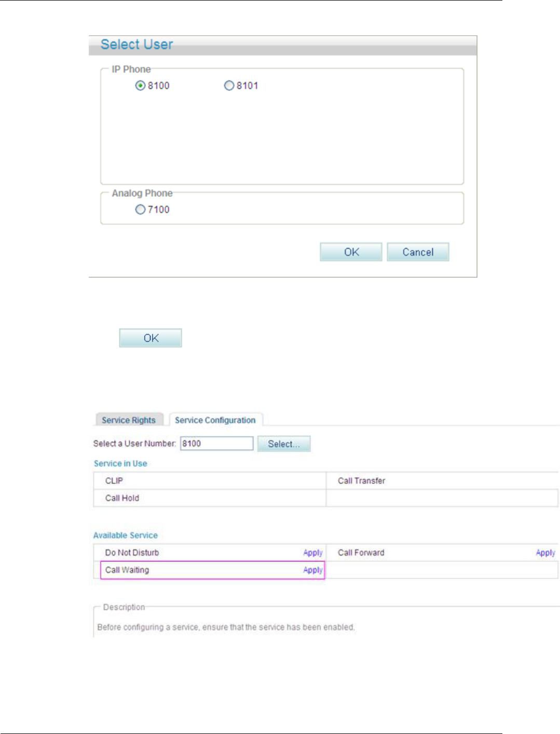This screenshot has height=734, width=560.
Task: Click the Call Forward label
Action: (361, 553)
